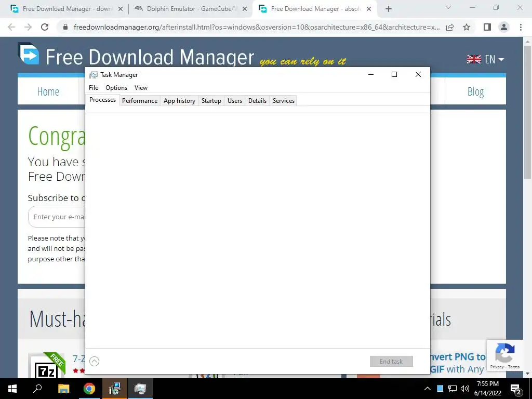Switch to the App history tab
532x399 pixels.
click(179, 101)
